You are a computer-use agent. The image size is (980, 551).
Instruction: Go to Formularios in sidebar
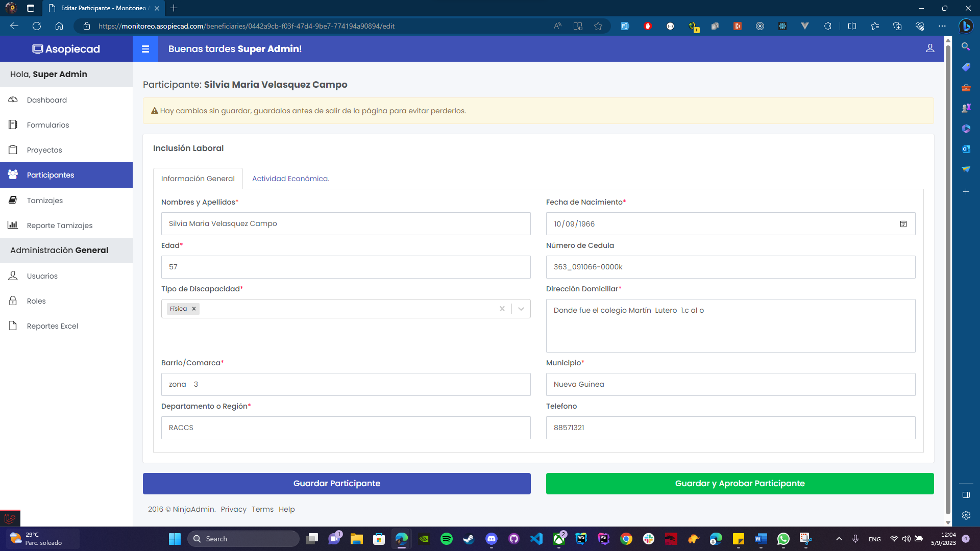click(47, 125)
